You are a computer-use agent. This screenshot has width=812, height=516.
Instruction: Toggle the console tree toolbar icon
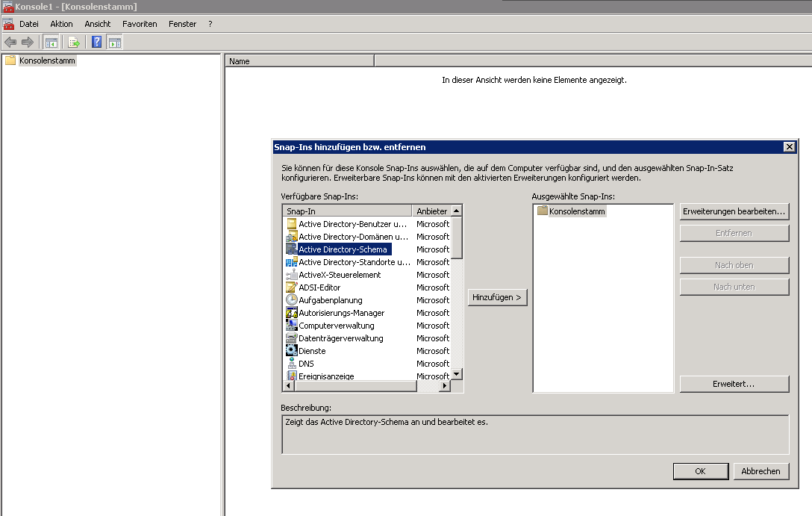click(x=51, y=42)
